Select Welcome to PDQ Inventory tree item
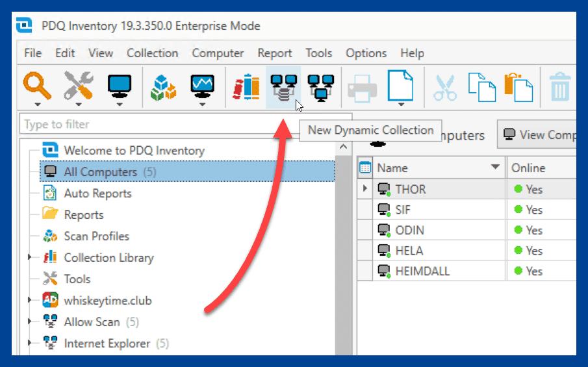This screenshot has width=588, height=367. pos(134,150)
